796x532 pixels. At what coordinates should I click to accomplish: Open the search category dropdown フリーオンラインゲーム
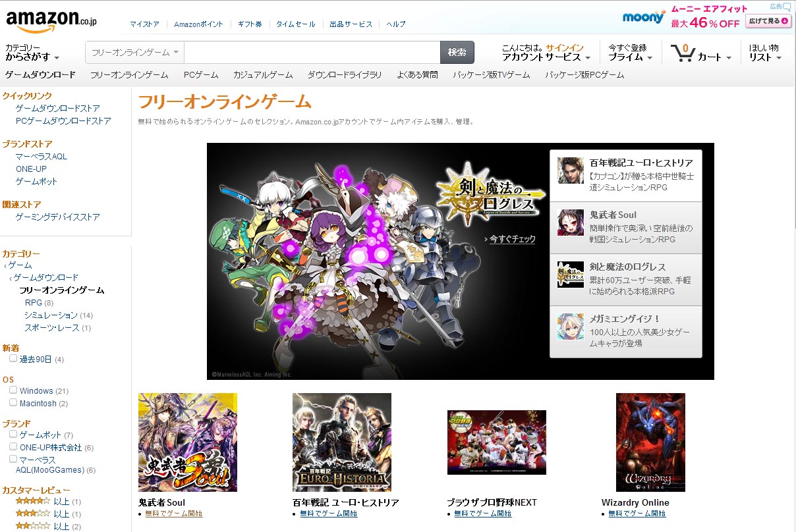[x=134, y=52]
